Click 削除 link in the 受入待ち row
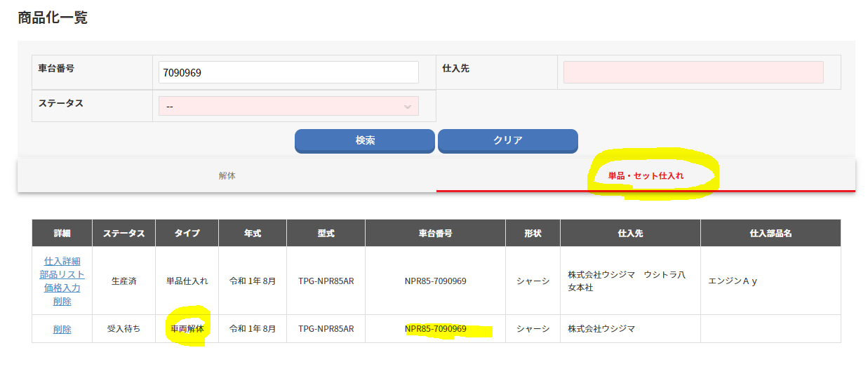This screenshot has width=868, height=383. (62, 329)
